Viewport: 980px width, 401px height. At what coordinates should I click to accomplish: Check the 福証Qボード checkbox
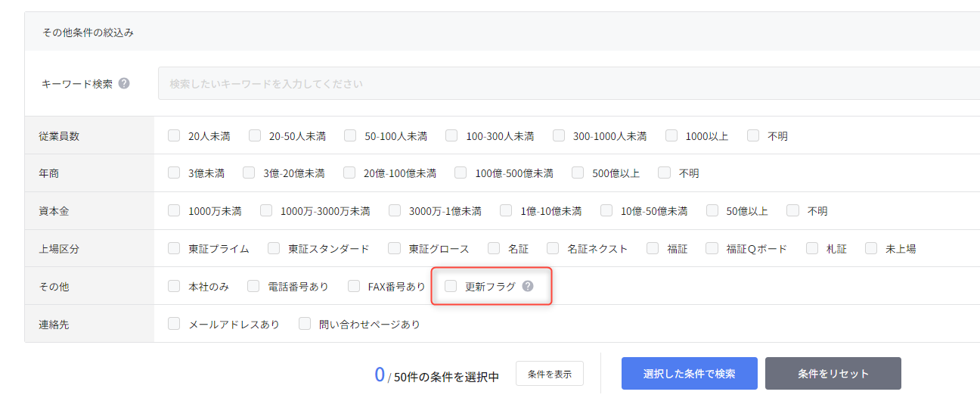pos(712,247)
